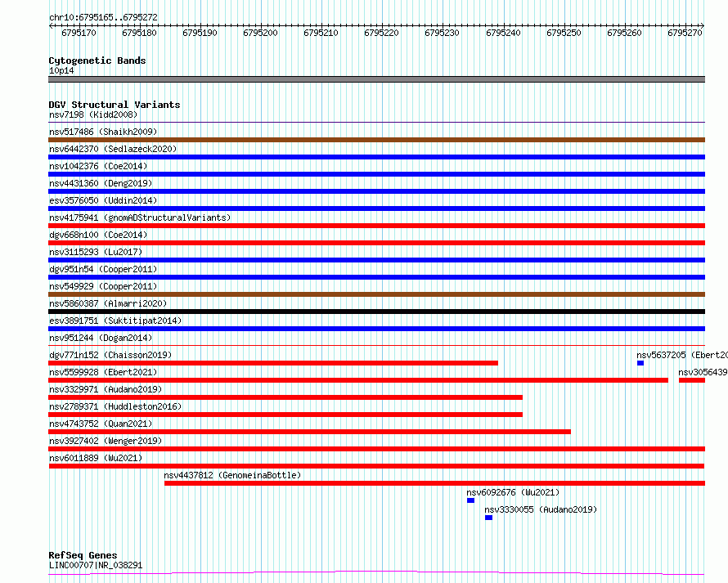This screenshot has width=728, height=583.
Task: Click the small blue nsv3330055 variant block
Action: click(x=488, y=518)
